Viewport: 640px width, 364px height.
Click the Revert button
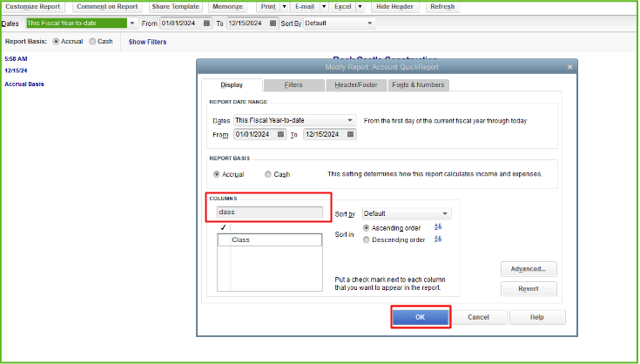[x=529, y=288]
